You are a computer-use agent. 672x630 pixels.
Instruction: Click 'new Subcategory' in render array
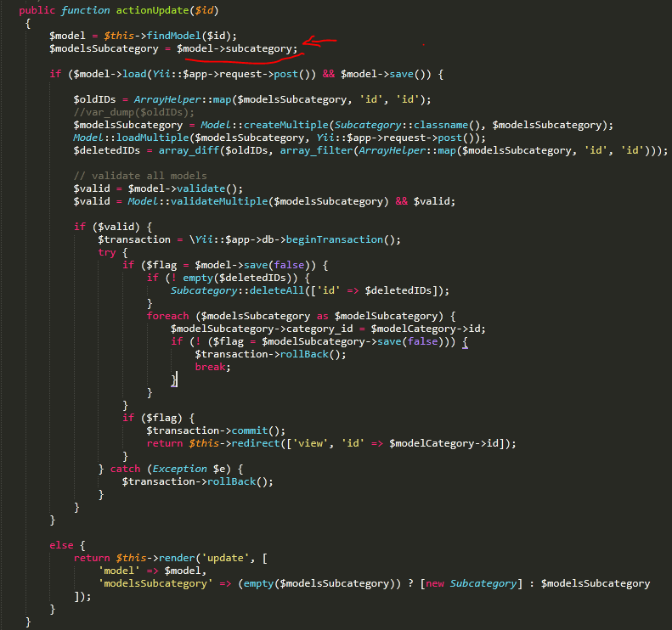tap(471, 583)
